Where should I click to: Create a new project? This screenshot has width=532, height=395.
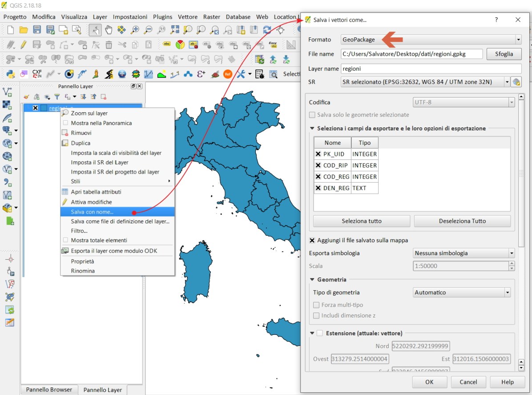click(x=10, y=30)
